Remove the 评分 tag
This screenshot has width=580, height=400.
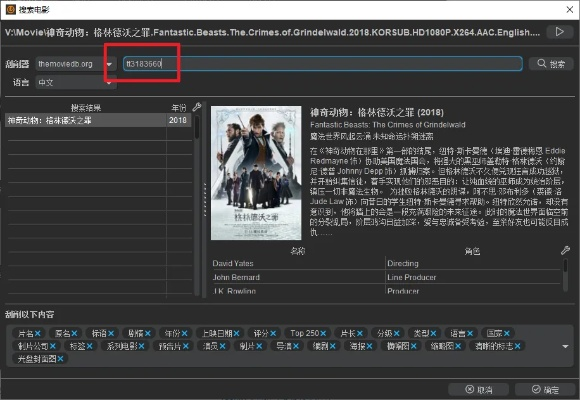(x=273, y=333)
